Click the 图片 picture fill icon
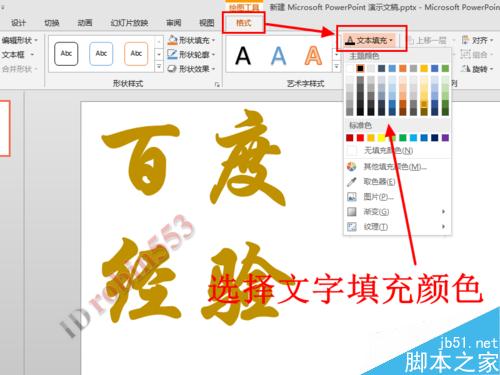 point(352,197)
